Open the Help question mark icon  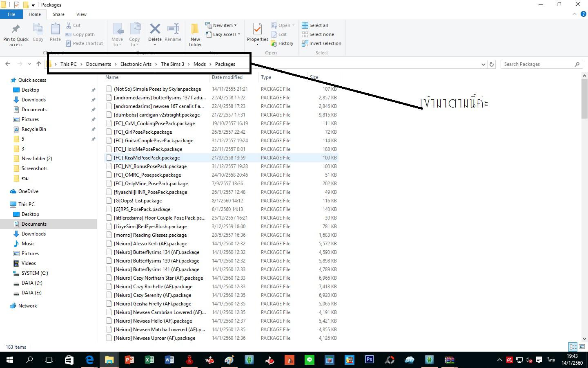[x=583, y=14]
